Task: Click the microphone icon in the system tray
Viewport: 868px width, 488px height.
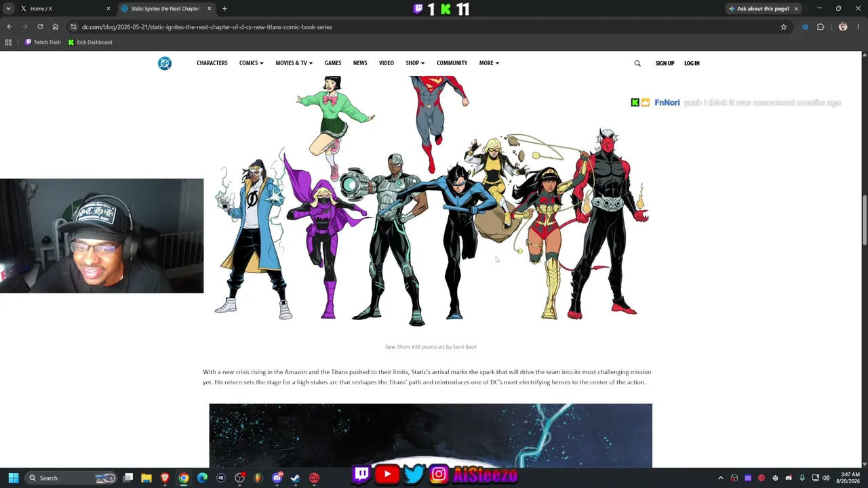Action: click(x=802, y=478)
